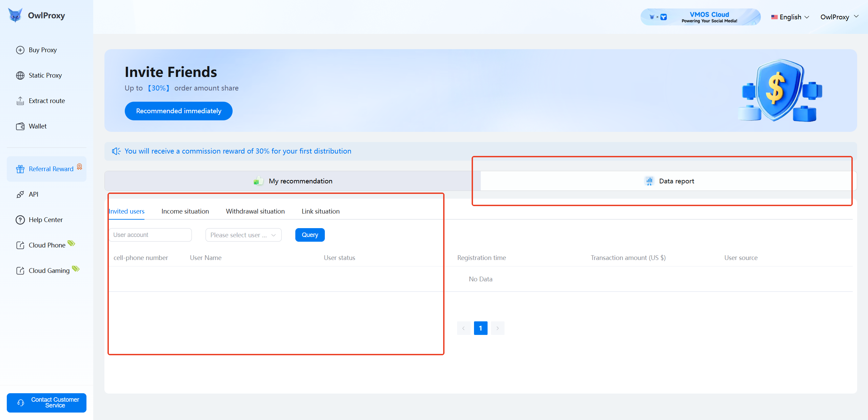Click the 'No Data' text
Image resolution: width=868 pixels, height=420 pixels.
click(480, 279)
